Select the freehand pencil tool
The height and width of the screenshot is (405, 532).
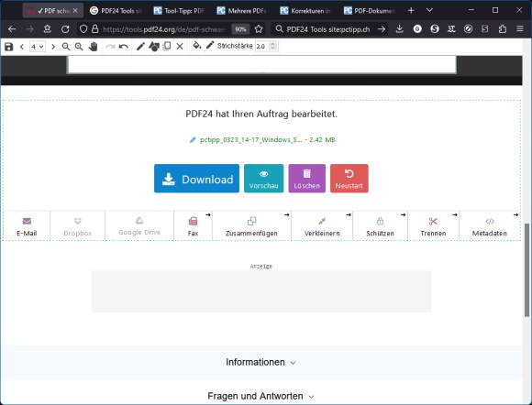140,46
